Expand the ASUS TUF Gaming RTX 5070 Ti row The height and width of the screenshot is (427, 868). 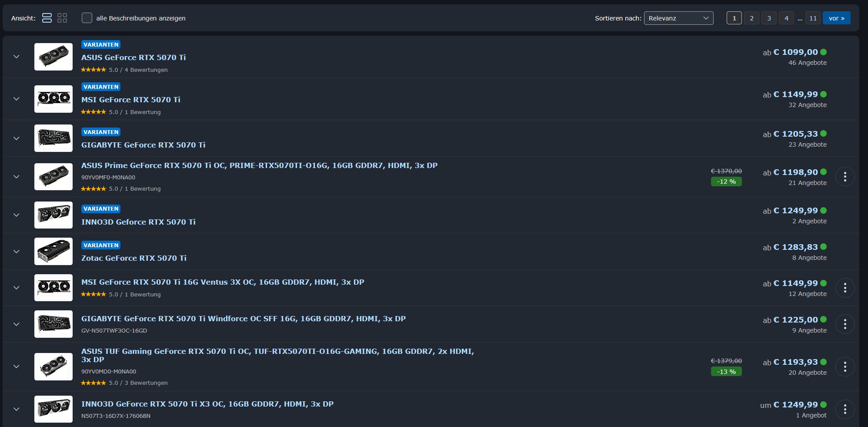click(x=17, y=366)
